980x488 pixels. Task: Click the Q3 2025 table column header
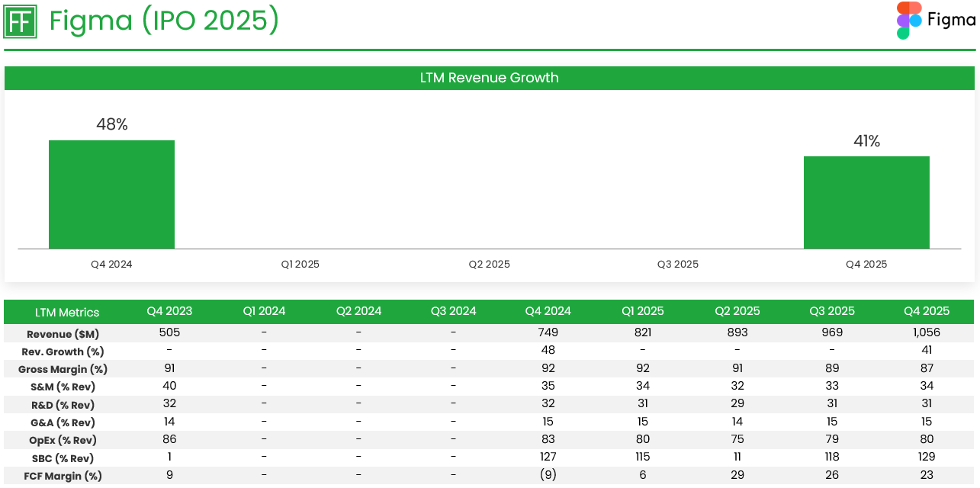click(x=831, y=311)
